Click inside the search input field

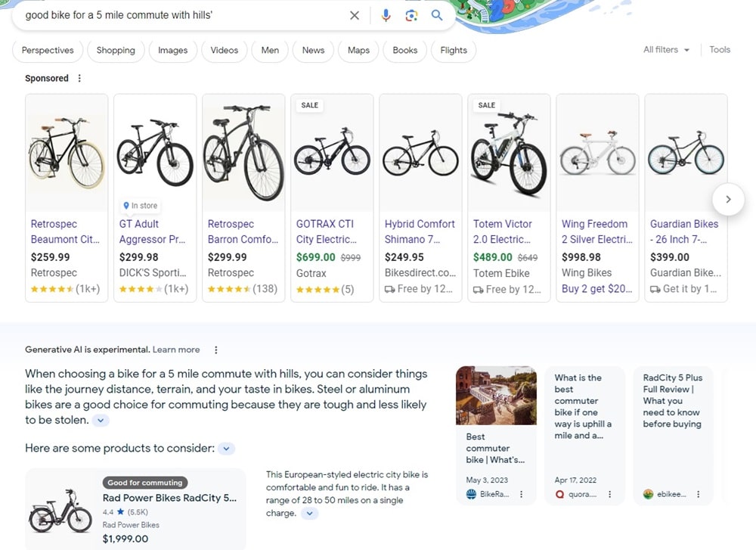[x=189, y=14]
